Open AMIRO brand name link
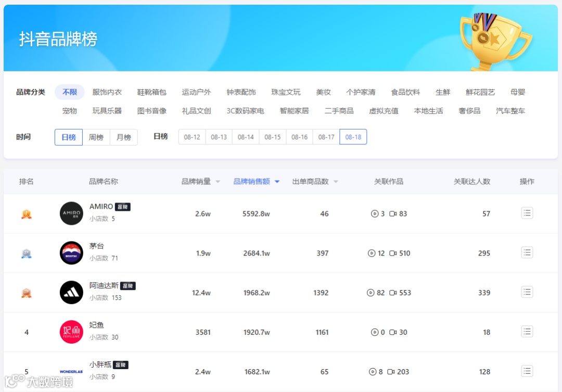This screenshot has width=562, height=392. (101, 207)
